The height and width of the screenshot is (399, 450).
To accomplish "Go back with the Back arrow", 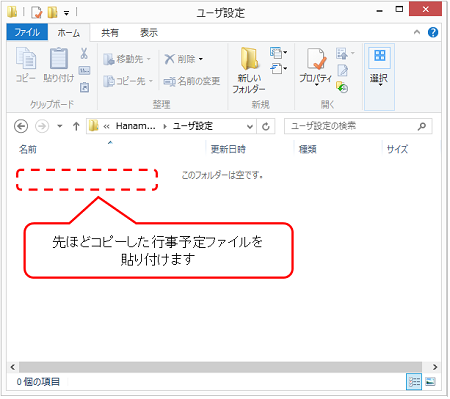I will (21, 126).
